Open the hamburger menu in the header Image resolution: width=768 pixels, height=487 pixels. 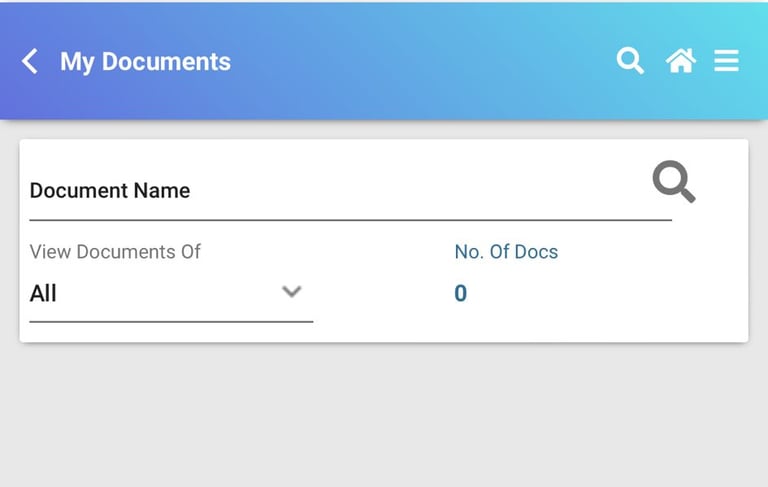point(726,61)
